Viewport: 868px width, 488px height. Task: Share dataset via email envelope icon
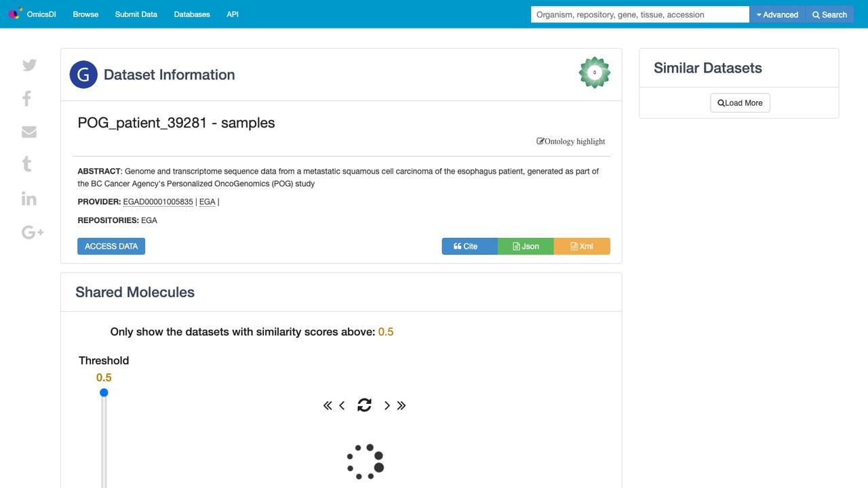[29, 131]
